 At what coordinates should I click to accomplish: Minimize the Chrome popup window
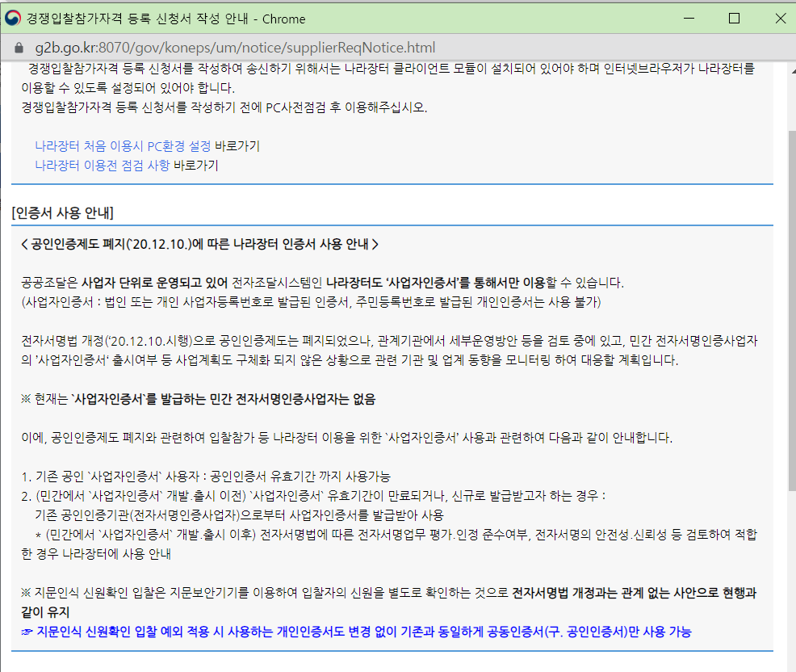(x=689, y=19)
